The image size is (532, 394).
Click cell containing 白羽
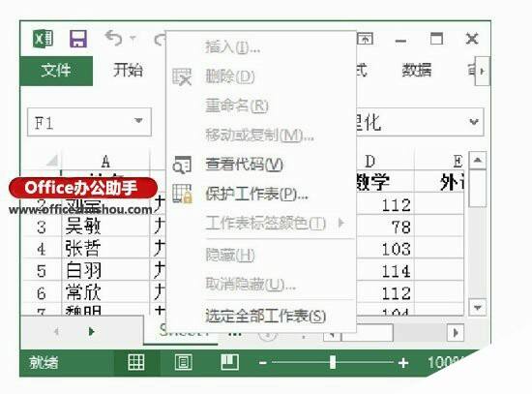point(105,271)
